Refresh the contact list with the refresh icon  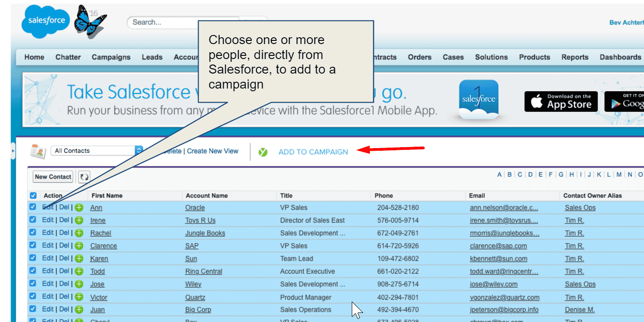click(84, 177)
